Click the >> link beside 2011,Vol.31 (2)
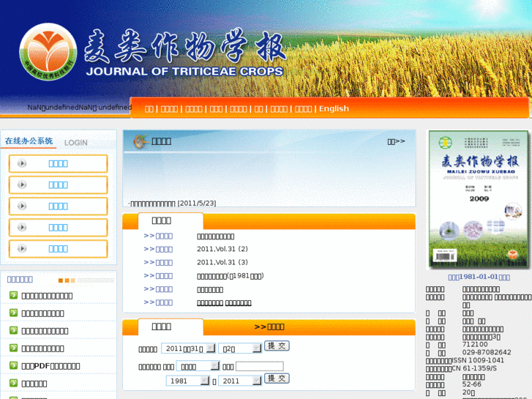532x399 pixels. click(x=158, y=249)
